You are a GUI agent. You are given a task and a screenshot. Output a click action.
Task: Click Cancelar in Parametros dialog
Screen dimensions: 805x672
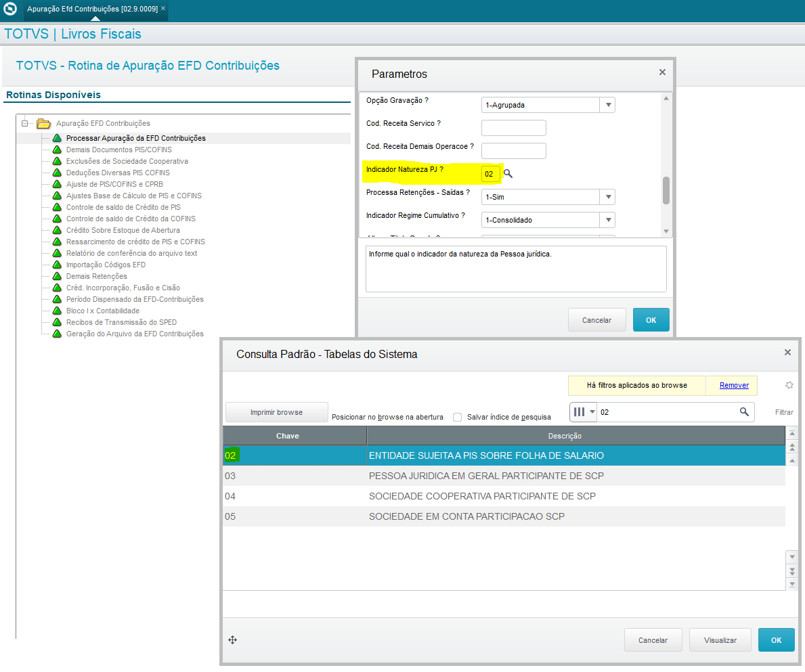pos(596,319)
